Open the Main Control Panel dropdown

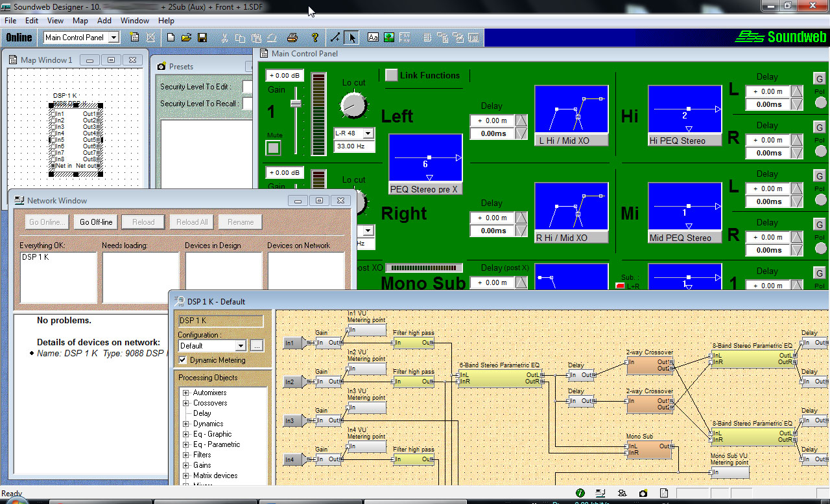(x=113, y=38)
